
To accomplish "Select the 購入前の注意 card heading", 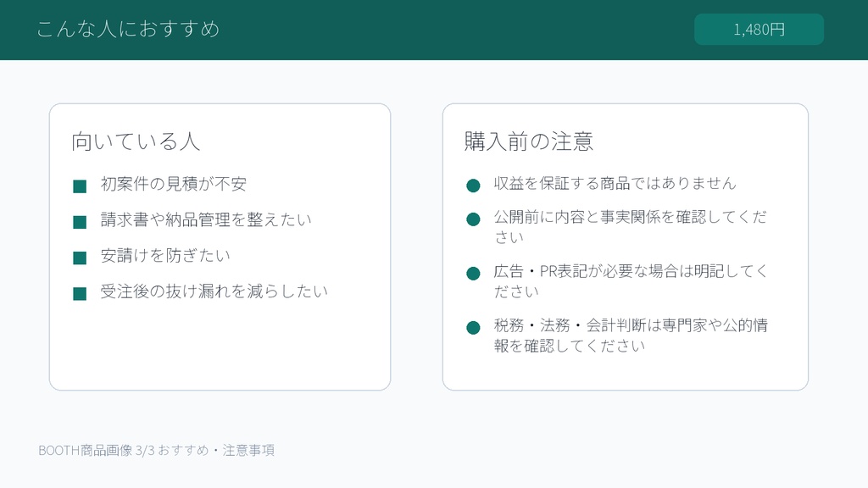I will tap(529, 141).
